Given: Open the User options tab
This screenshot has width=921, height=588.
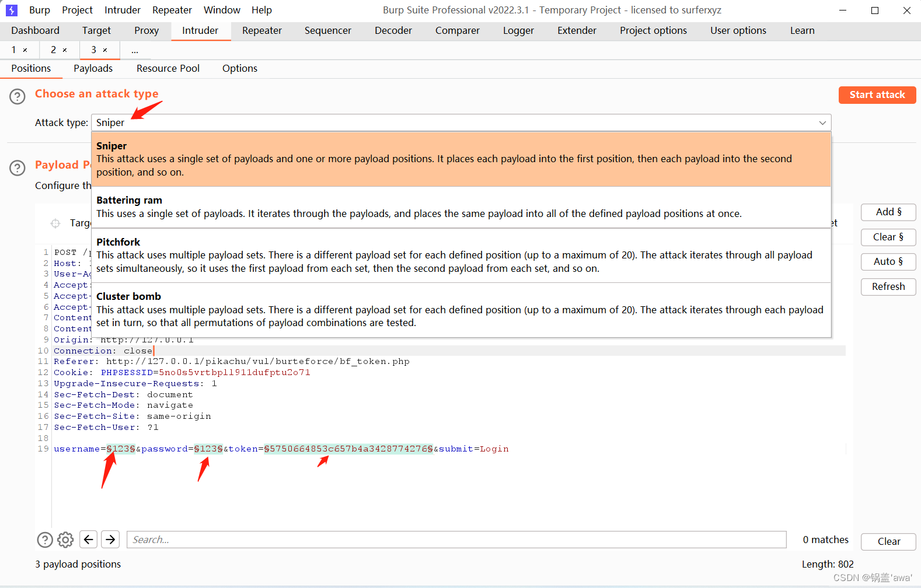Looking at the screenshot, I should [738, 30].
